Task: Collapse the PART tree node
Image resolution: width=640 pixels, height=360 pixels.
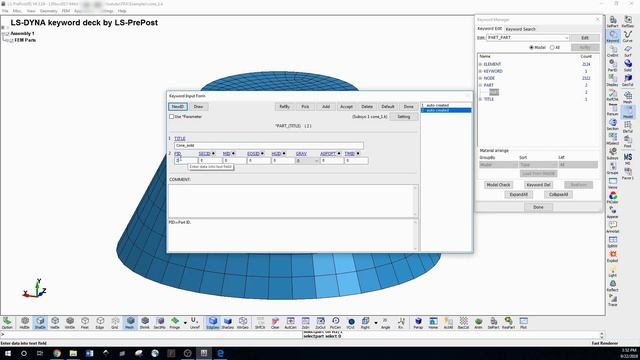Action: (480, 85)
